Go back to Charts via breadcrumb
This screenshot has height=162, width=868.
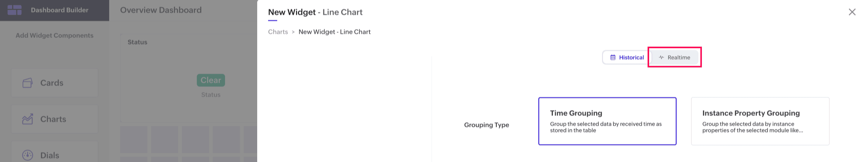tap(278, 32)
